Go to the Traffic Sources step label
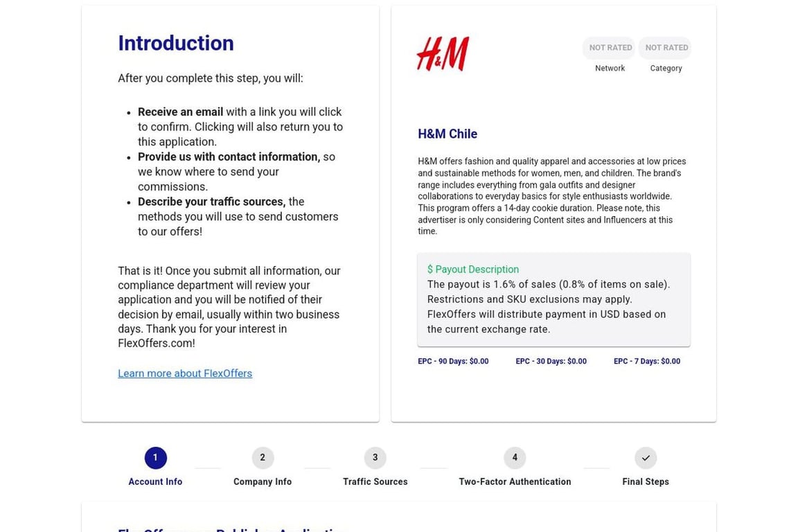 point(375,481)
